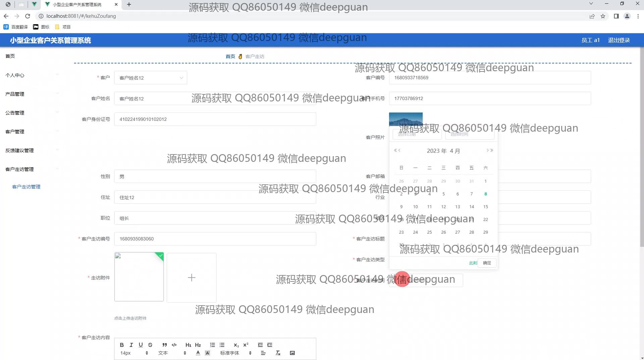Click the 退出登录 logout link
Viewport: 644px width, 360px height.
point(619,40)
